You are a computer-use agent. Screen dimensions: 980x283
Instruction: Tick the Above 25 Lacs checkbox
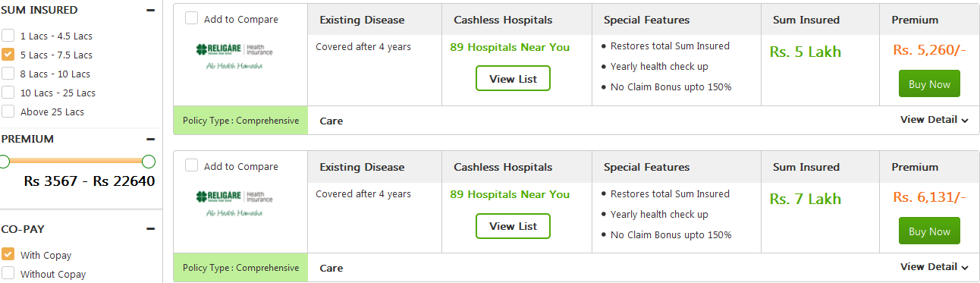[x=8, y=112]
